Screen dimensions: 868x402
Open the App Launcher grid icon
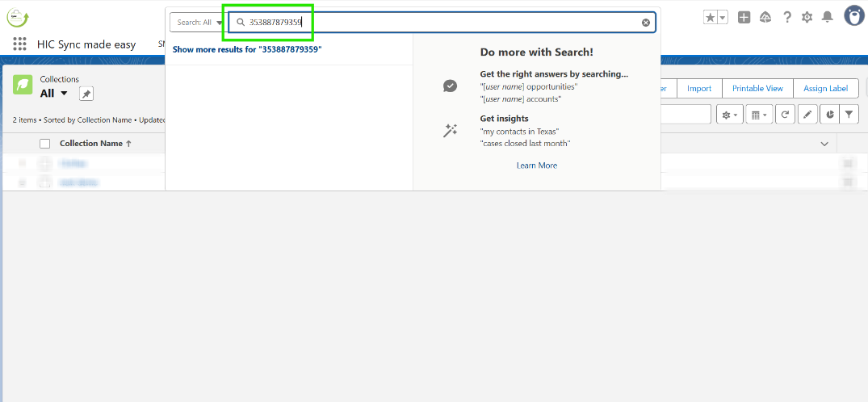tap(20, 44)
